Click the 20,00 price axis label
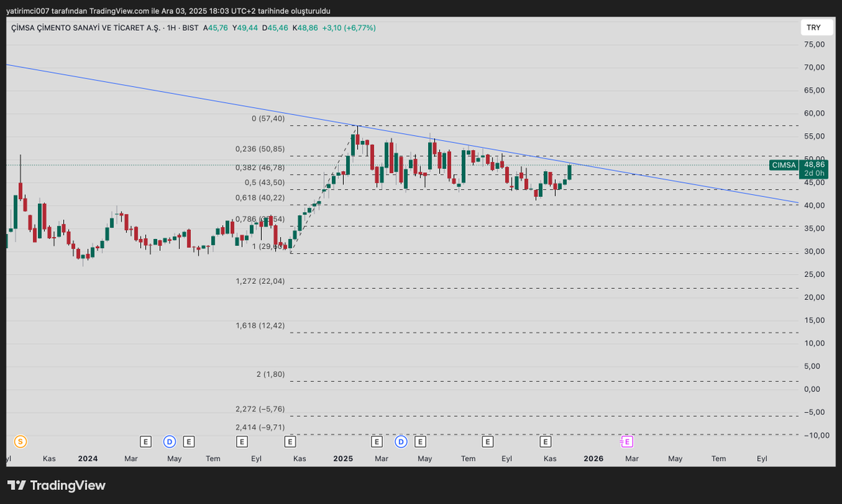The width and height of the screenshot is (842, 504). [813, 297]
